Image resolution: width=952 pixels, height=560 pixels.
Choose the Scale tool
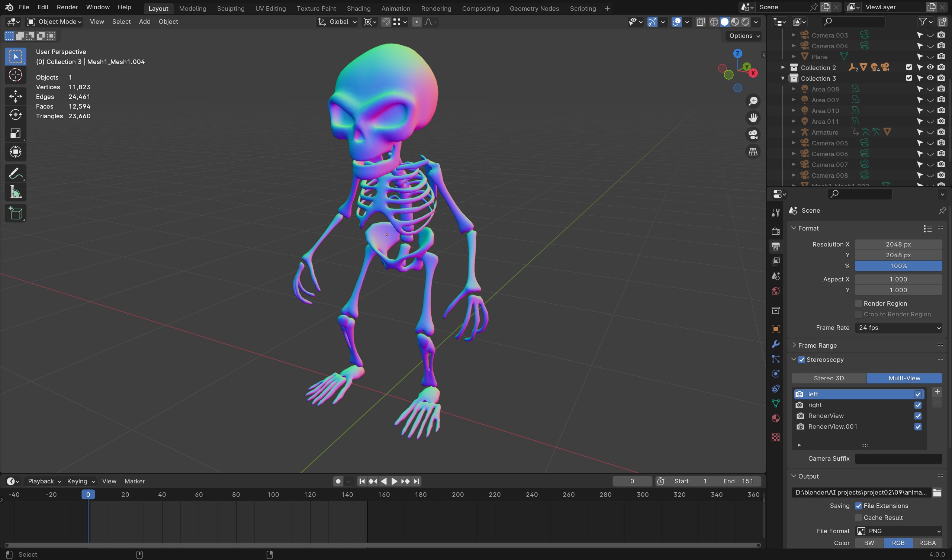[16, 133]
